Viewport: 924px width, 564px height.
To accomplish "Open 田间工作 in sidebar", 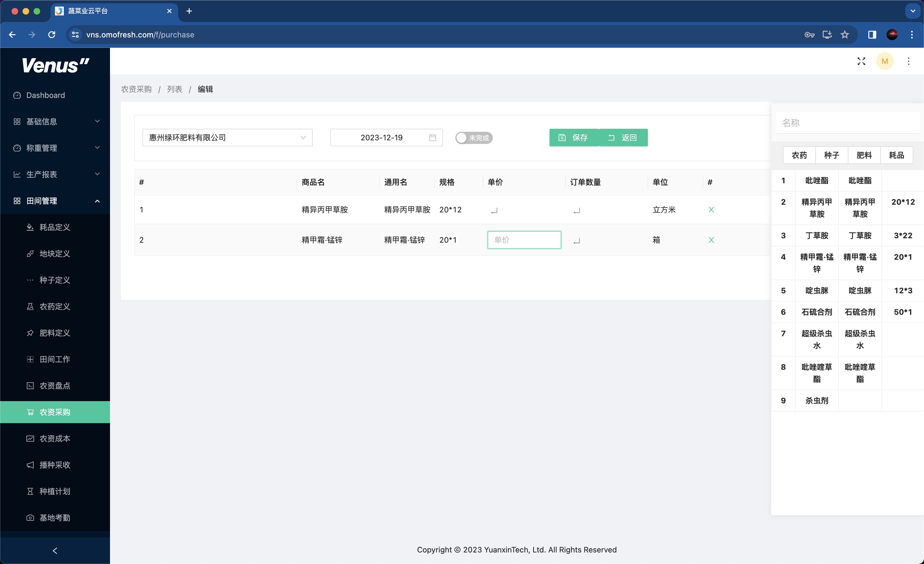I will point(55,360).
